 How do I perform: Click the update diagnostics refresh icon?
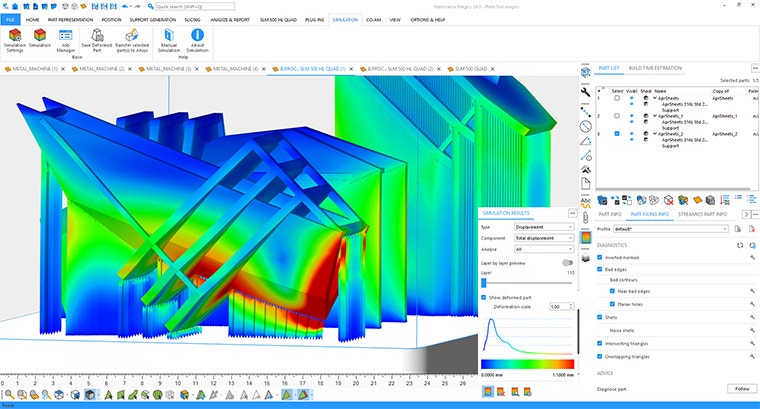point(740,245)
